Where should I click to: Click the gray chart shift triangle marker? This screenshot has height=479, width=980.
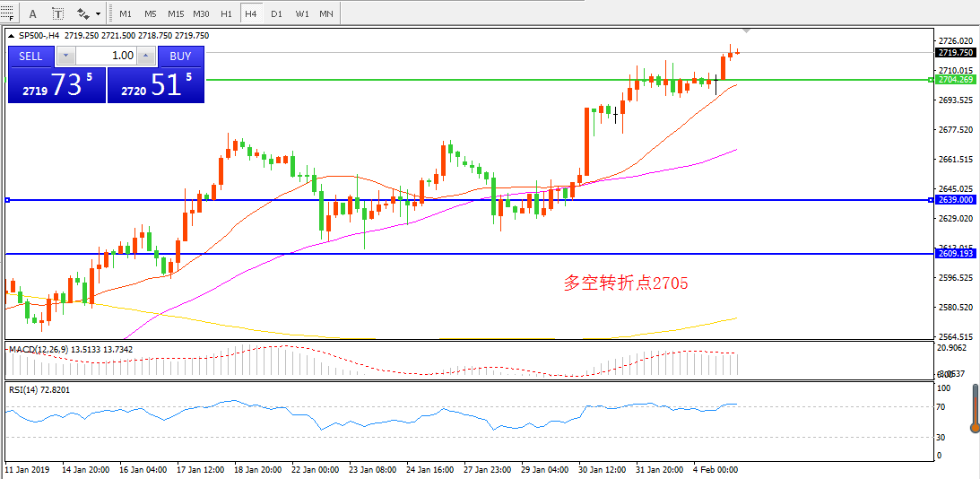[x=746, y=31]
